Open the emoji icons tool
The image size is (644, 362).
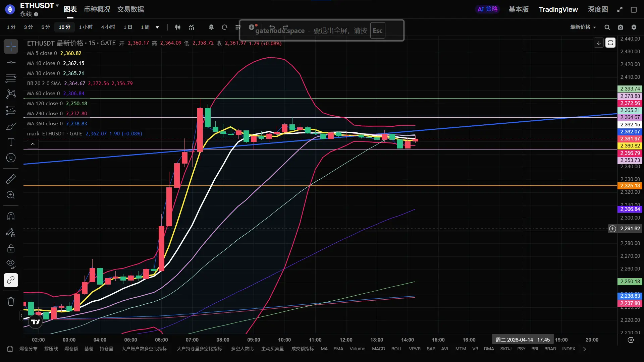tap(11, 158)
